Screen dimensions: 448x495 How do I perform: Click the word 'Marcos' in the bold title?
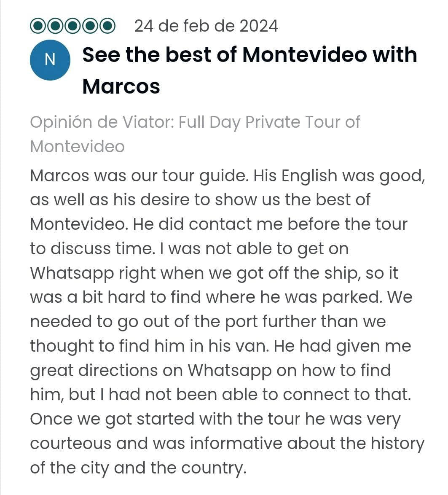click(121, 86)
